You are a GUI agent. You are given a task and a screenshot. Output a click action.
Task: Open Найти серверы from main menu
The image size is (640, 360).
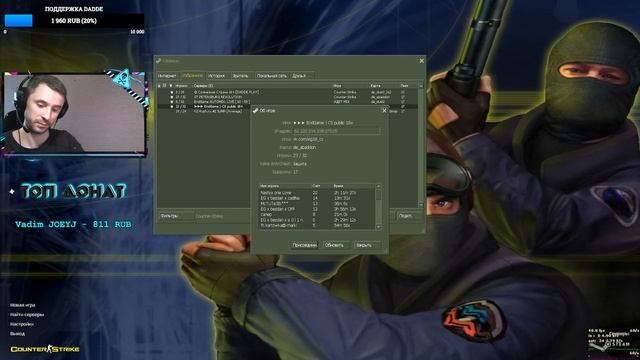[x=27, y=315]
